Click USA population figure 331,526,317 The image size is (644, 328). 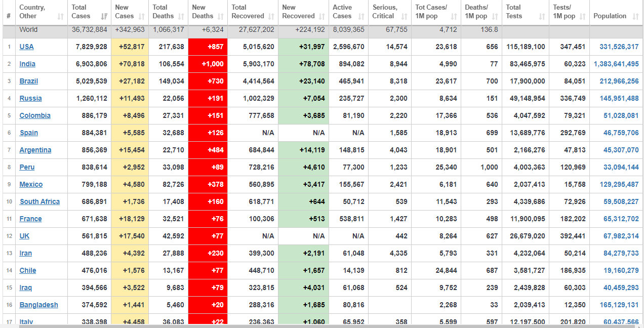(x=619, y=47)
